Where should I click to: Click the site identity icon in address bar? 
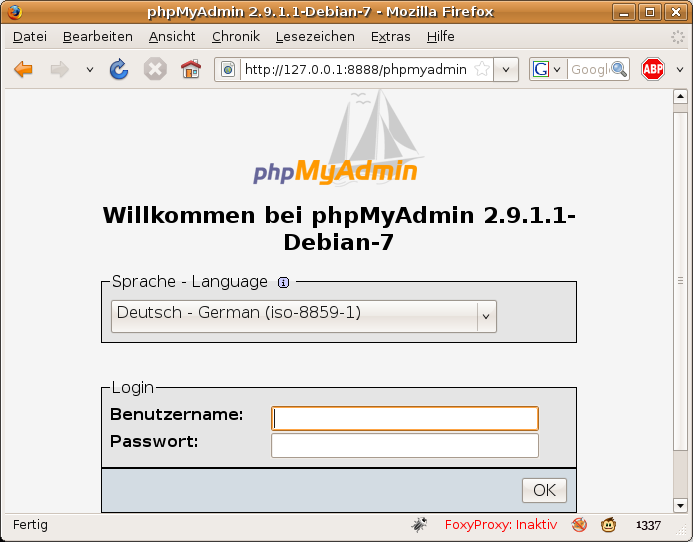pyautogui.click(x=228, y=69)
